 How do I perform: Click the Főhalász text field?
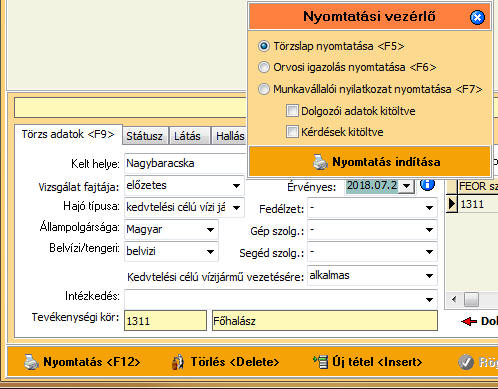click(x=325, y=321)
